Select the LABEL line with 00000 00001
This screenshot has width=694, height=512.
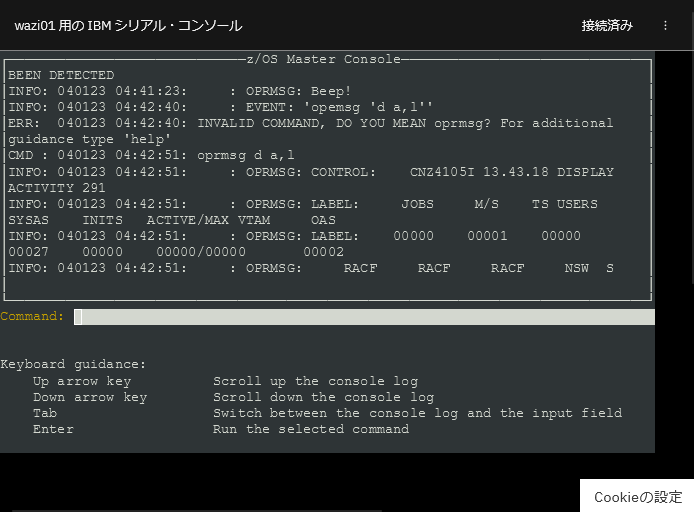click(294, 236)
